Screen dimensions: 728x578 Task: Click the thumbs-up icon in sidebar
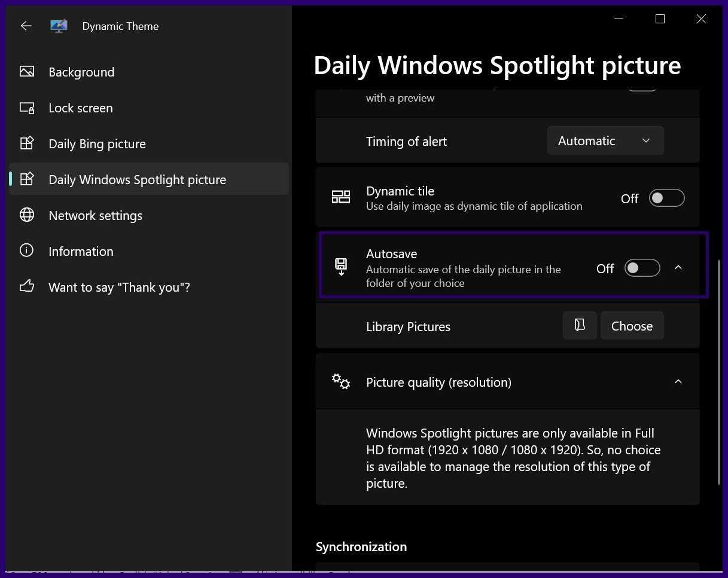[27, 287]
